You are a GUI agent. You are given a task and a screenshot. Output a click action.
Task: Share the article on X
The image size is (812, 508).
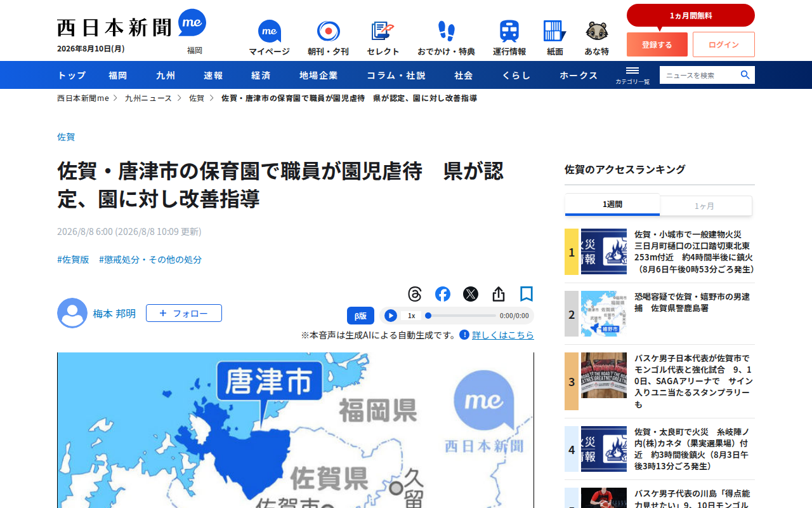click(x=471, y=294)
